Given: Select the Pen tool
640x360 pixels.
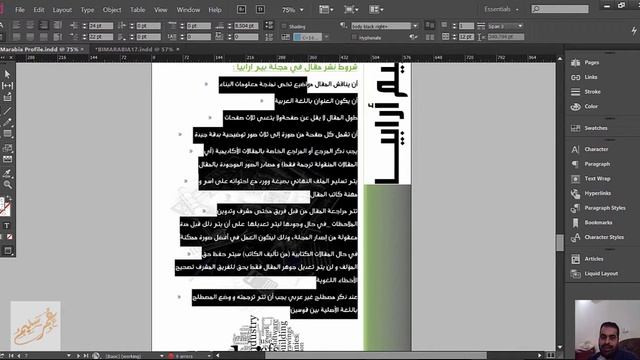Looking at the screenshot, I should [7, 122].
